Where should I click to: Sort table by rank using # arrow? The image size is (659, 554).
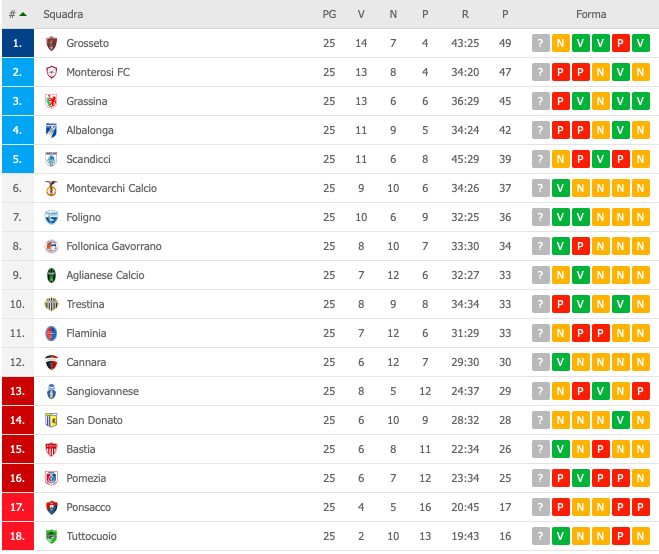pyautogui.click(x=18, y=14)
